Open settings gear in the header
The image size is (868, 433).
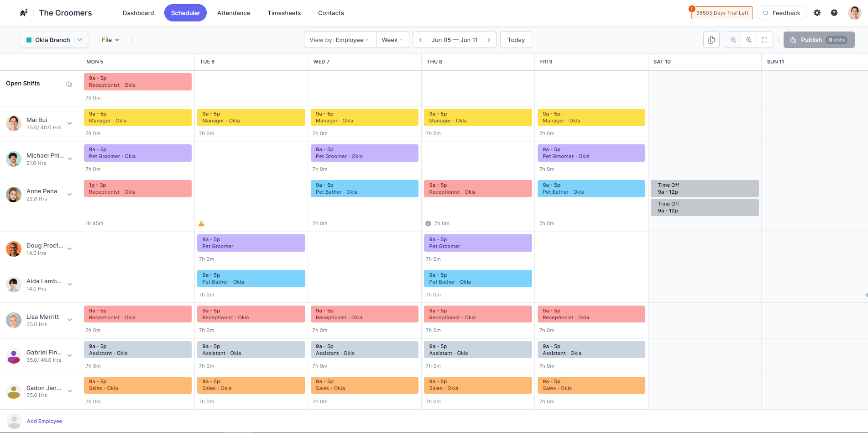coord(817,13)
